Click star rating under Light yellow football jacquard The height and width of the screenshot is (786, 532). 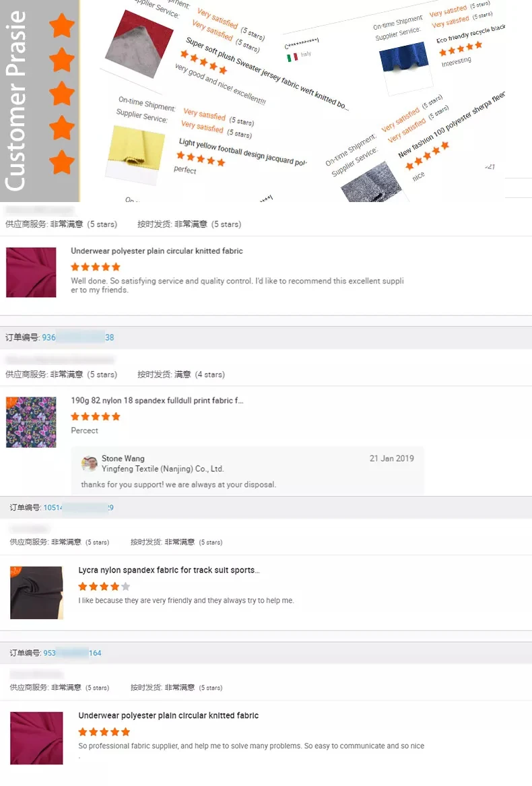point(201,159)
